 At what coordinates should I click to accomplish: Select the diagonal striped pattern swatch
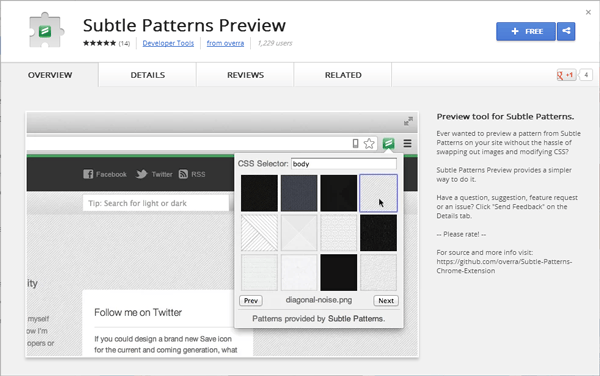259,233
